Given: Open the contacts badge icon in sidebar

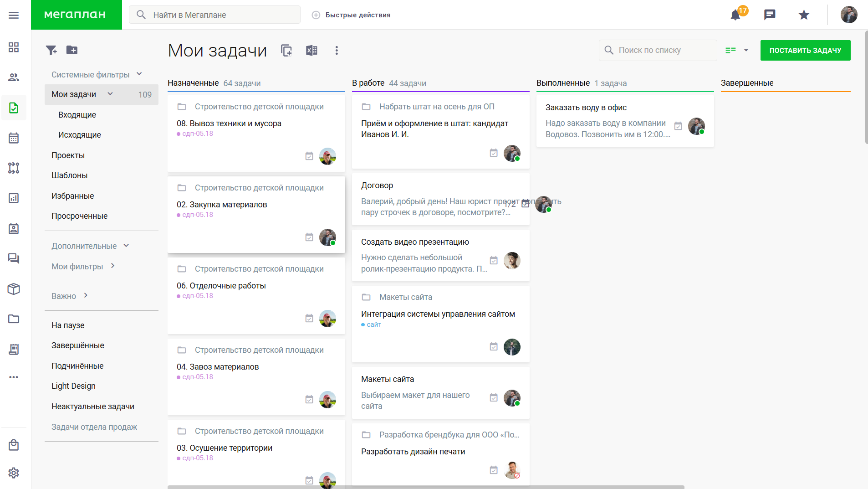Looking at the screenshot, I should (x=14, y=228).
